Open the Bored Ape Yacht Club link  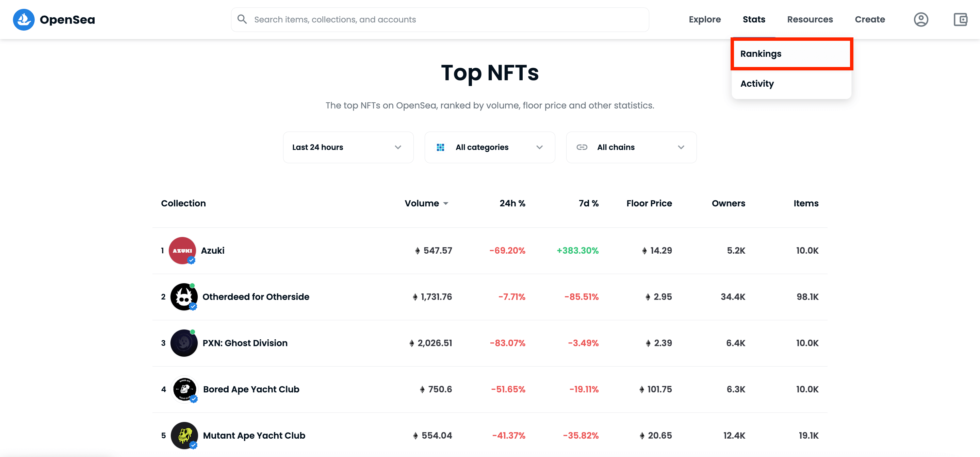[251, 389]
